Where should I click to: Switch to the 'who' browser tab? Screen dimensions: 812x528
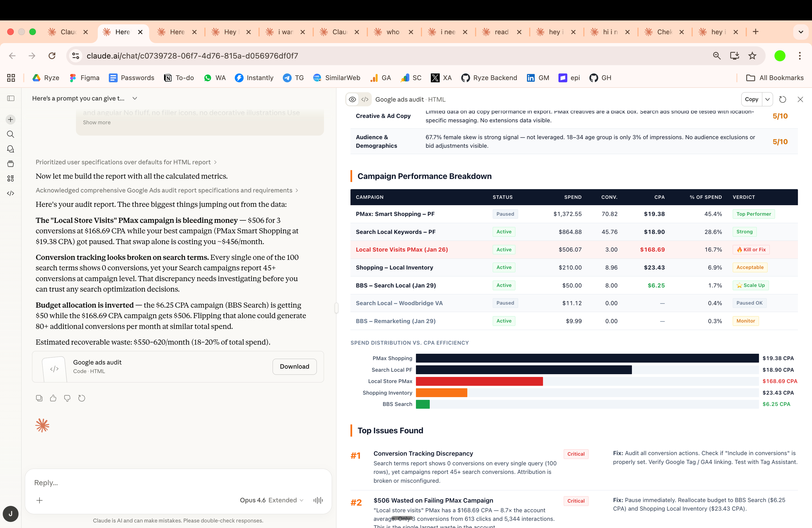pos(392,32)
